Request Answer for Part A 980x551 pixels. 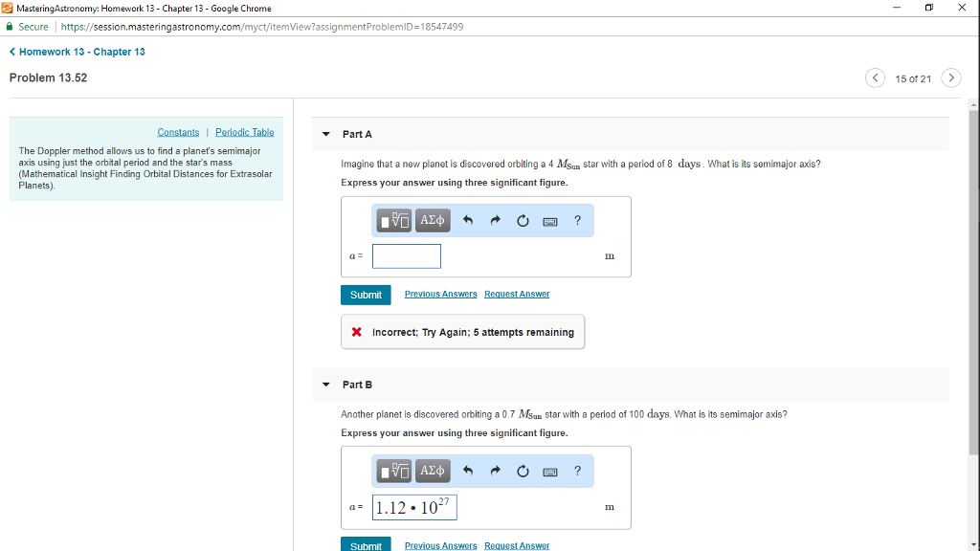click(517, 295)
